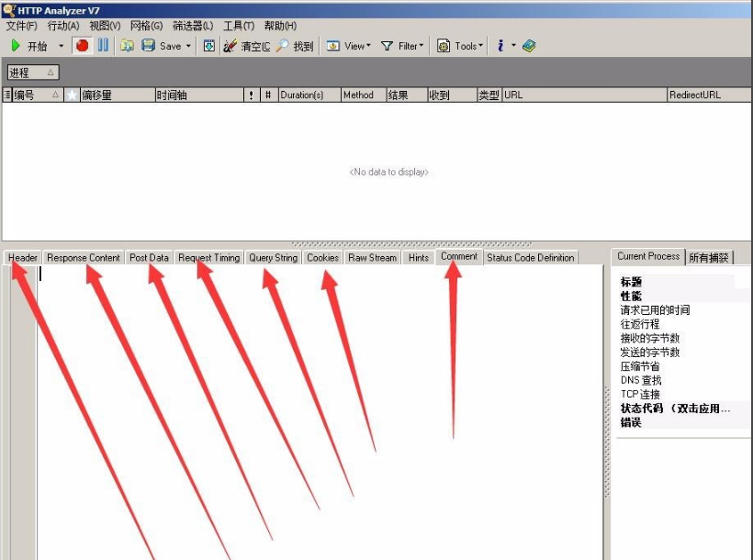Click the green Start capture icon
Viewport: 753px width, 560px height.
(x=16, y=45)
